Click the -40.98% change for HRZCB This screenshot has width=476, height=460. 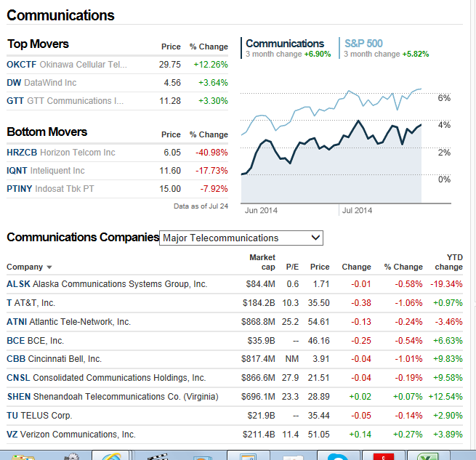(211, 153)
